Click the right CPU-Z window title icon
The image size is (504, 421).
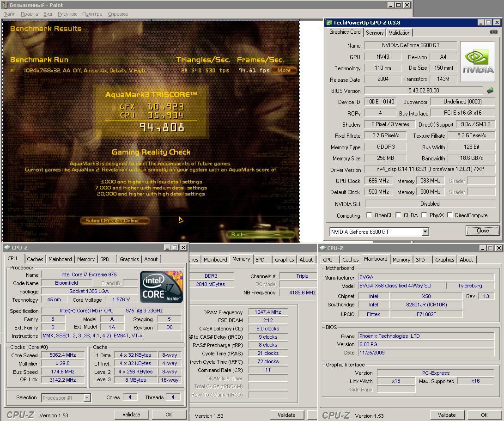click(323, 248)
